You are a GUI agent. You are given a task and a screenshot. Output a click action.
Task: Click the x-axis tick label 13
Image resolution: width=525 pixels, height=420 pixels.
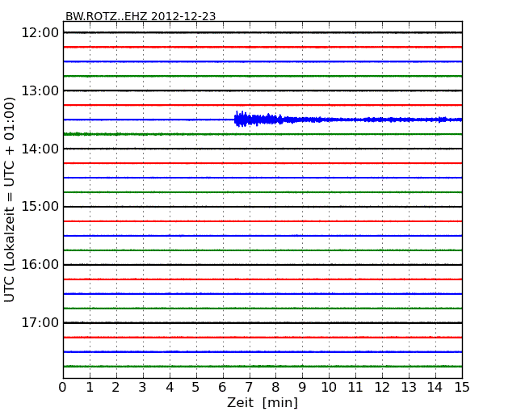coord(409,388)
